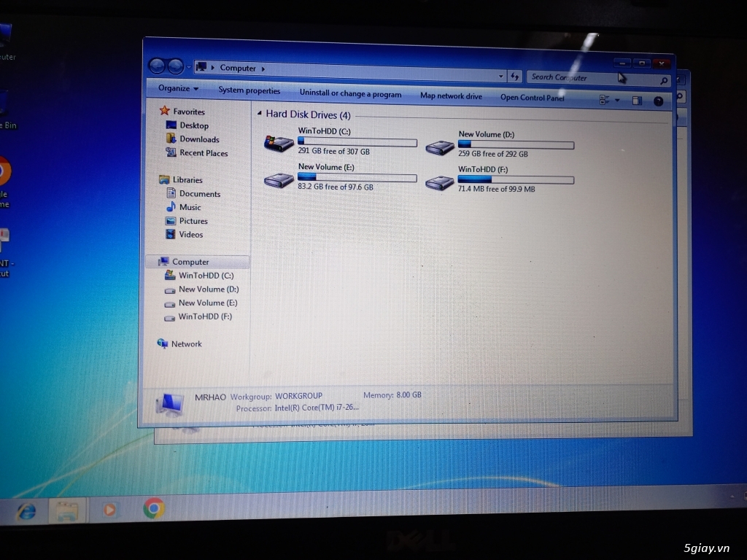Launch Google Chrome from the taskbar
747x560 pixels.
tap(154, 510)
